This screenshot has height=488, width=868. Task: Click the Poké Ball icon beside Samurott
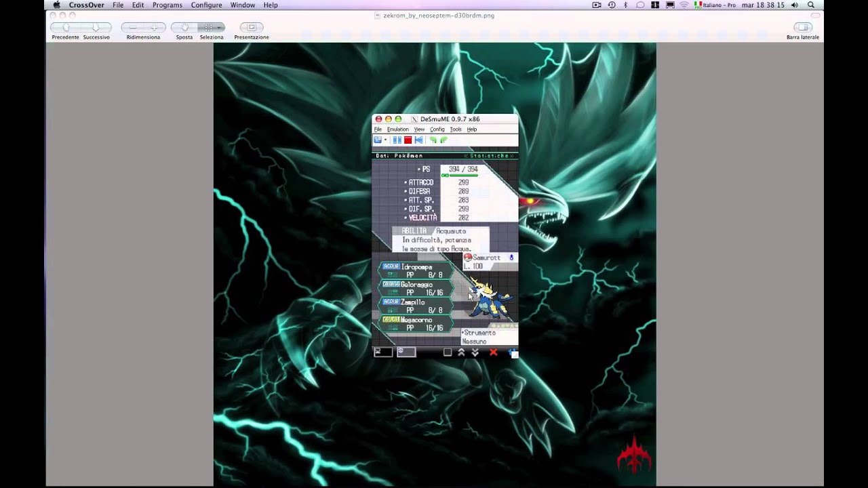[468, 258]
